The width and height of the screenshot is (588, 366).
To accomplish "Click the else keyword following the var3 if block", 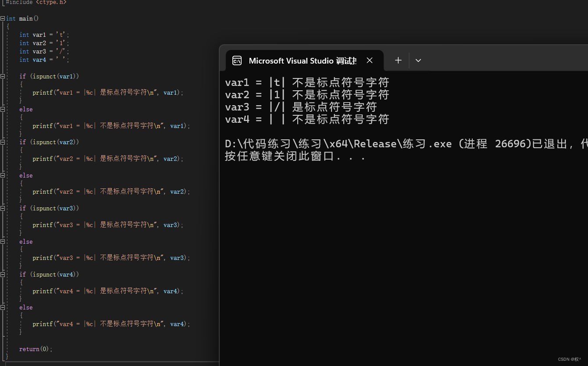I will coord(26,242).
